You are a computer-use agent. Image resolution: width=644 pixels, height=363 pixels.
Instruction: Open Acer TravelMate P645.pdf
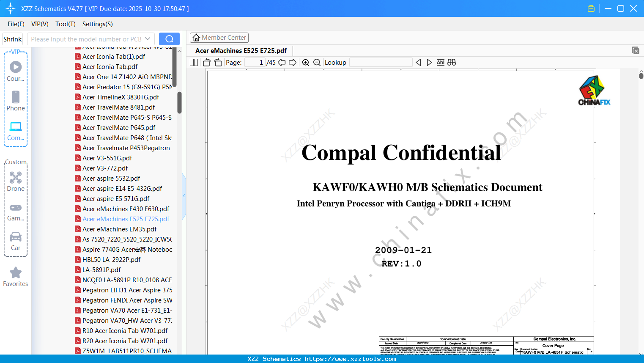pos(119,128)
